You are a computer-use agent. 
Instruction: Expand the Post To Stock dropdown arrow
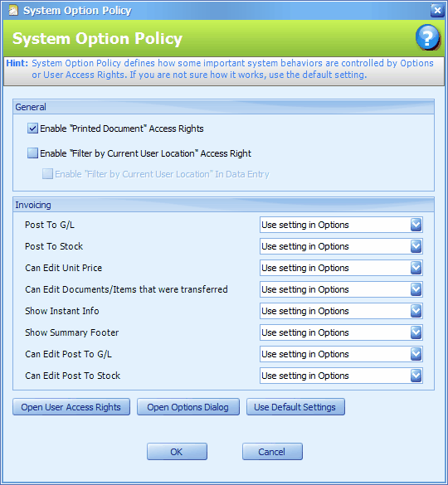tap(416, 246)
